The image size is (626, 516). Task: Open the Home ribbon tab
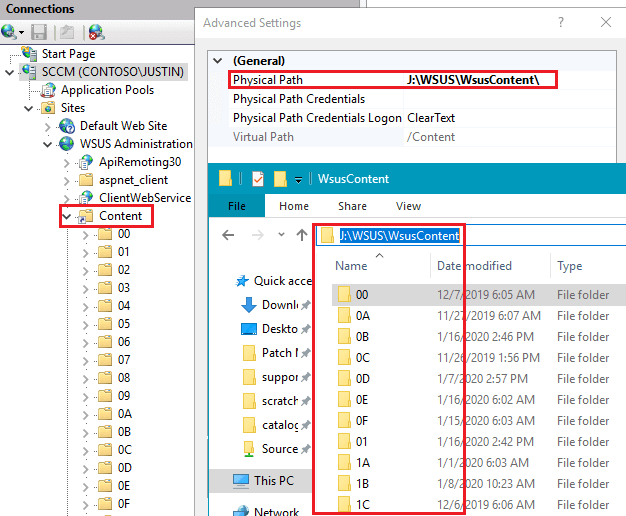tap(294, 206)
